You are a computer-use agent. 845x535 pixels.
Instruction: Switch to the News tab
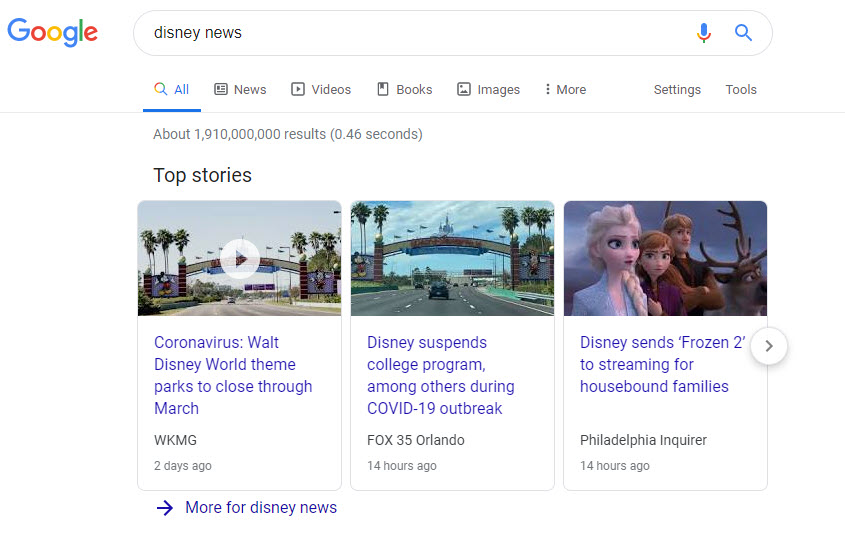pyautogui.click(x=240, y=89)
